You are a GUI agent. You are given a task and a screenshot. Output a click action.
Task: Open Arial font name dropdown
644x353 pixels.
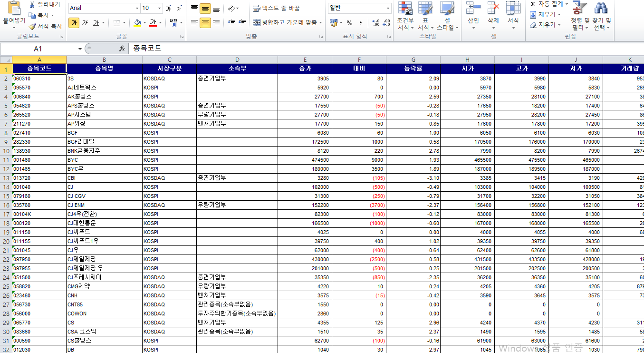[x=137, y=8]
